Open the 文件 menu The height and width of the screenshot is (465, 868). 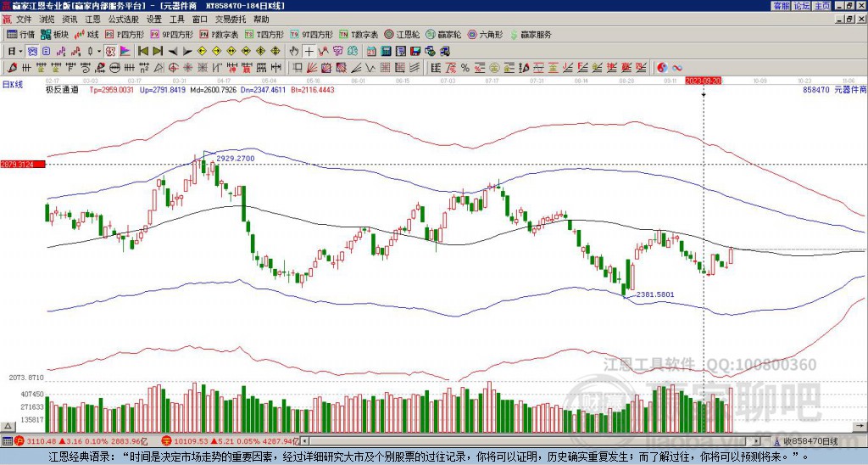[24, 20]
